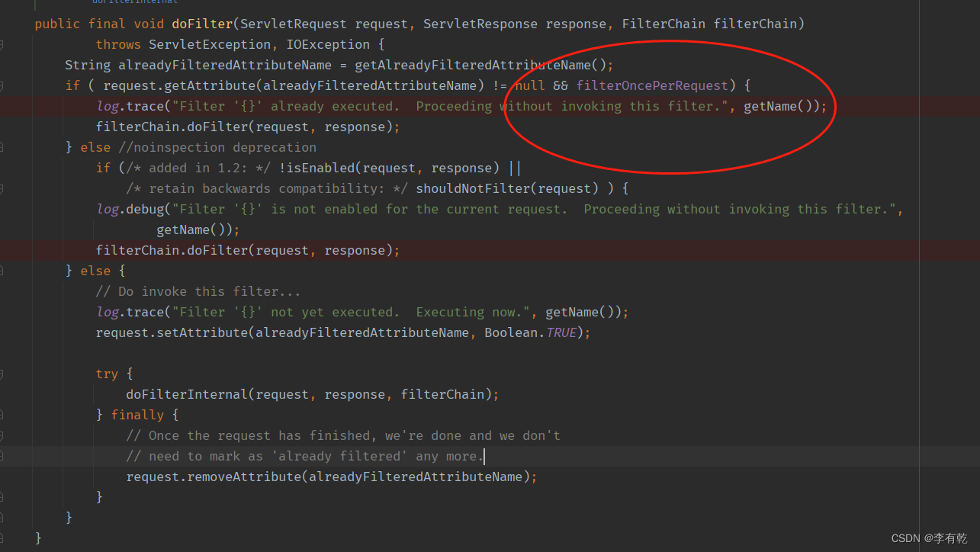
Task: Click the gutter icon next to the 'Once the request' comment
Action: click(4, 435)
